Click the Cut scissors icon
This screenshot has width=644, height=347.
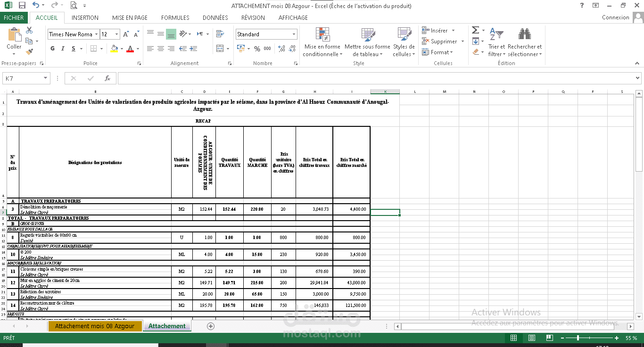tap(29, 30)
